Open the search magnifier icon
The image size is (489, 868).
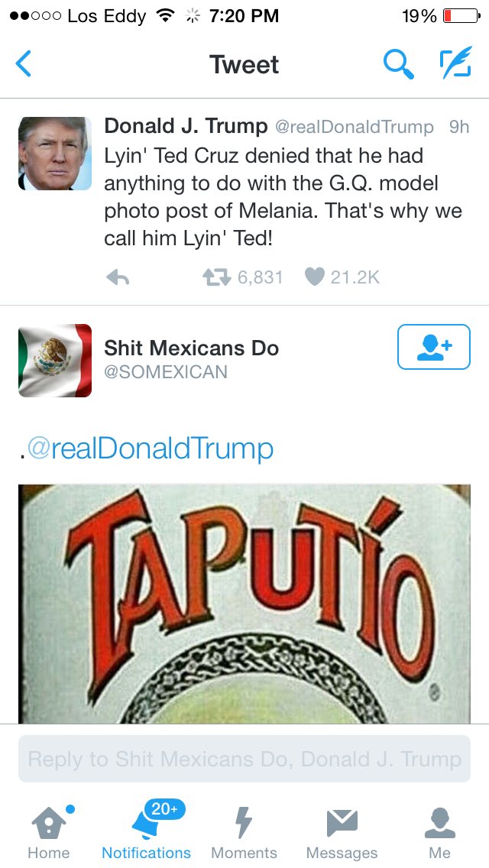coord(398,63)
